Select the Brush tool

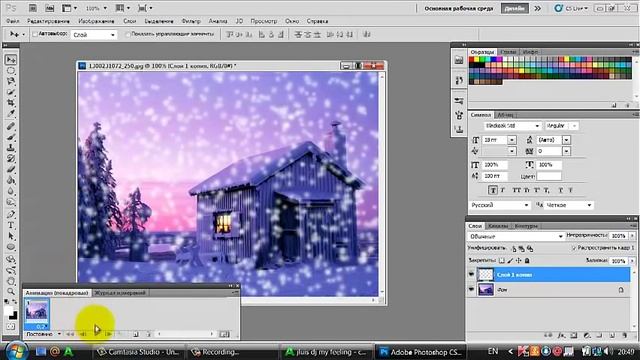(x=11, y=137)
